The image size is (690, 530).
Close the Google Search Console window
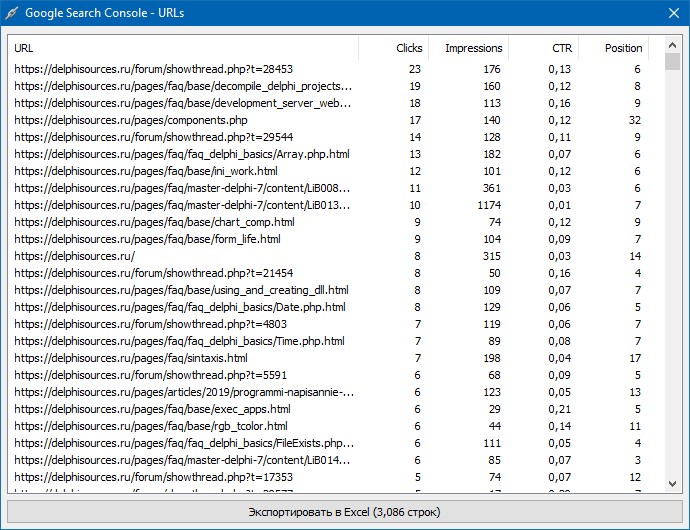click(673, 13)
